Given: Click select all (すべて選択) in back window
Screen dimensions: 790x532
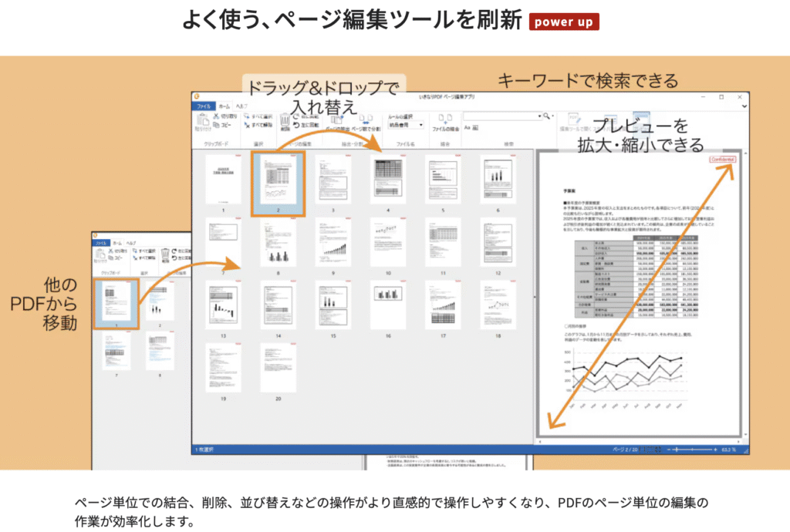Looking at the screenshot, I should (x=143, y=251).
